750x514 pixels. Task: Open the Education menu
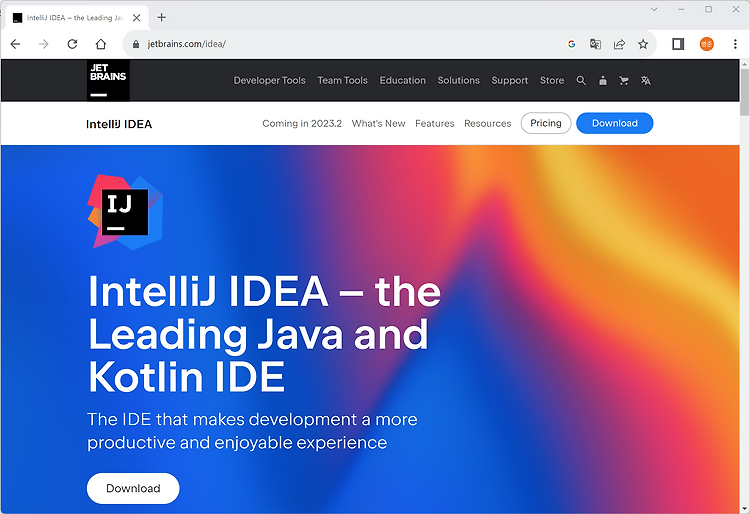402,80
